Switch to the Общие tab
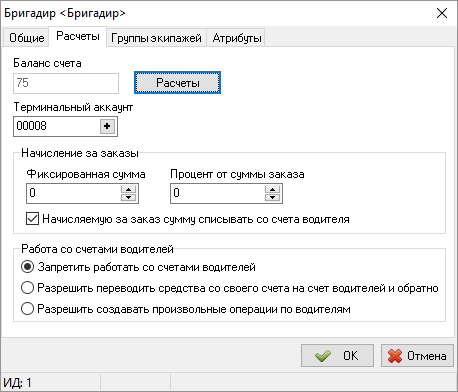This screenshot has height=392, width=458. point(26,38)
